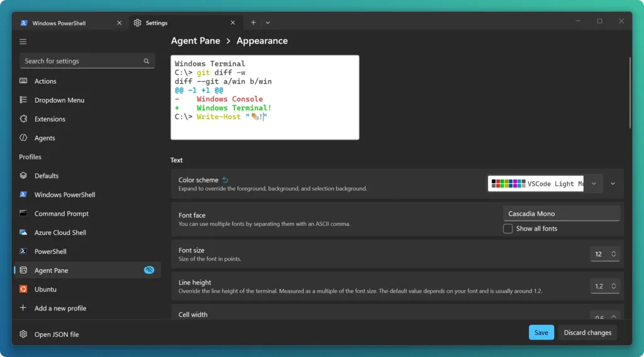Click the Defaults layers icon
Image resolution: width=644 pixels, height=357 pixels.
[23, 176]
